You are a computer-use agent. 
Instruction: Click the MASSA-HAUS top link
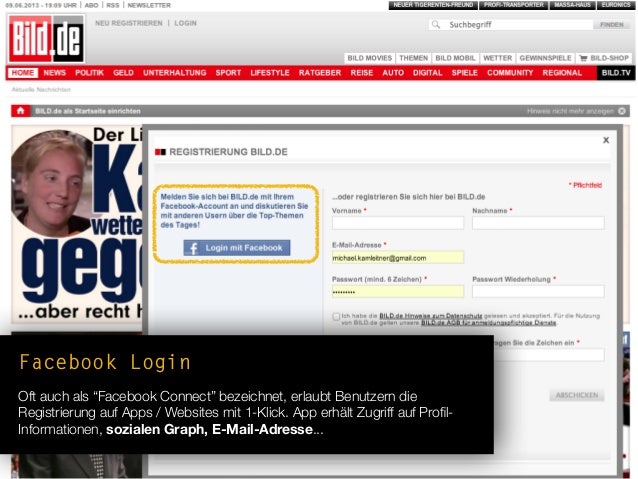(572, 5)
